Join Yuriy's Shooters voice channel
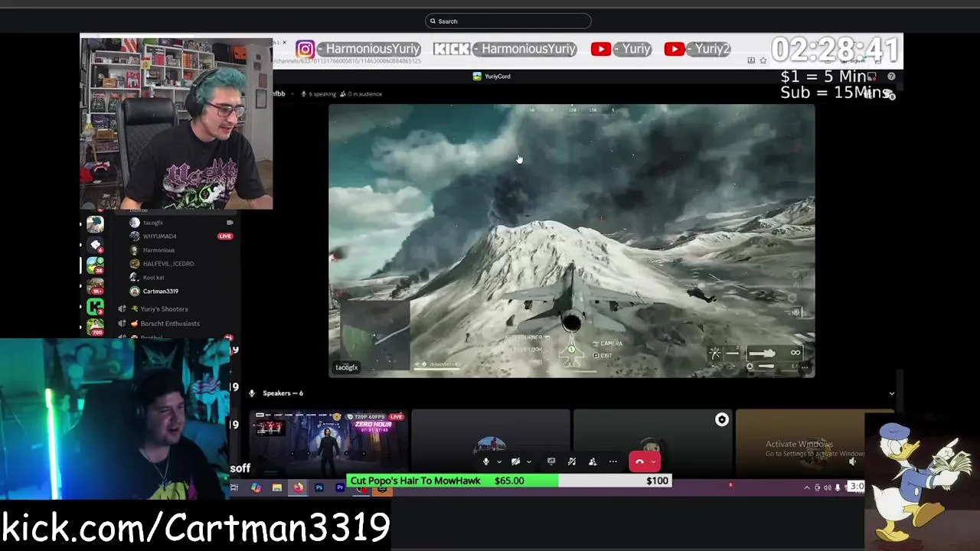The image size is (980, 551). (164, 309)
